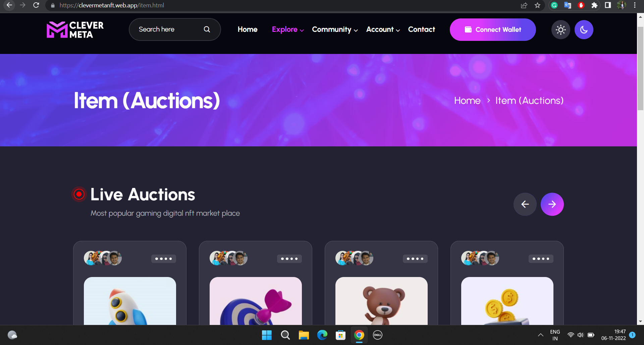
Task: Expand the Explore dropdown menu
Action: [x=288, y=29]
